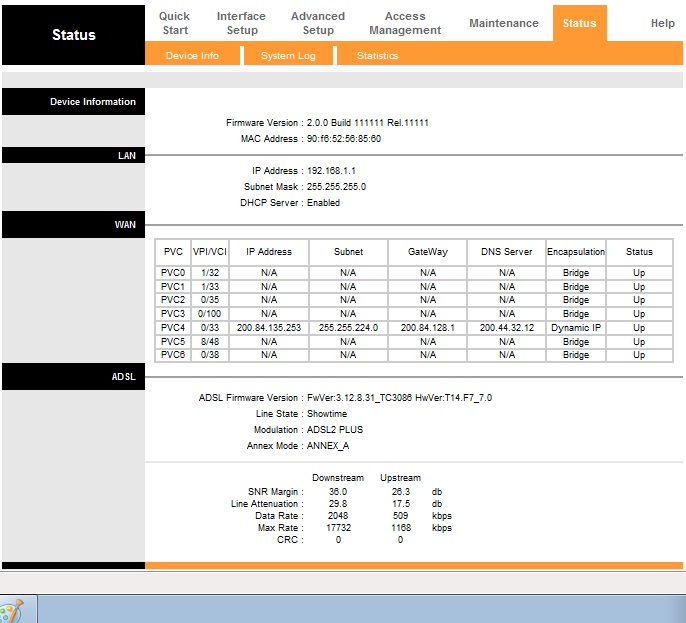The height and width of the screenshot is (623, 686).
Task: Click downstream data rate 2048
Action: pos(338,516)
